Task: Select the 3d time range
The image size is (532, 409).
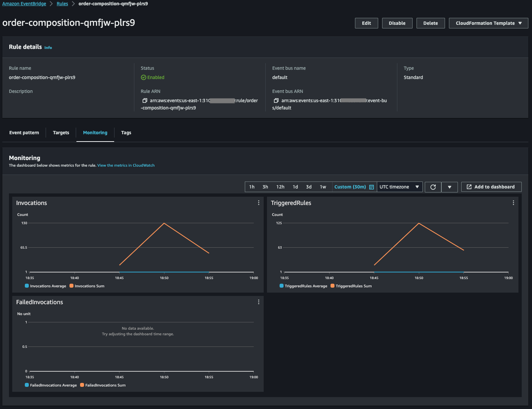Action: click(x=309, y=187)
